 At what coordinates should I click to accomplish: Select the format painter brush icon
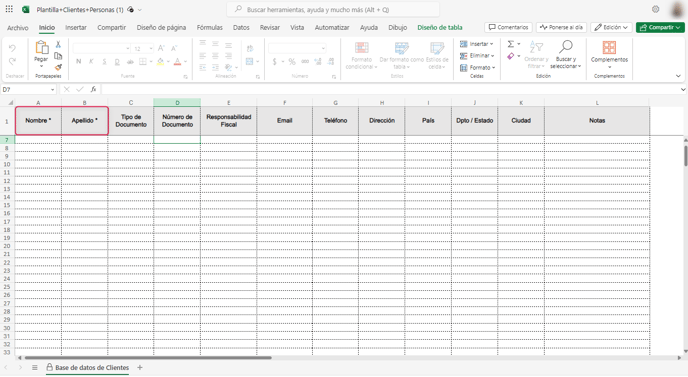58,67
